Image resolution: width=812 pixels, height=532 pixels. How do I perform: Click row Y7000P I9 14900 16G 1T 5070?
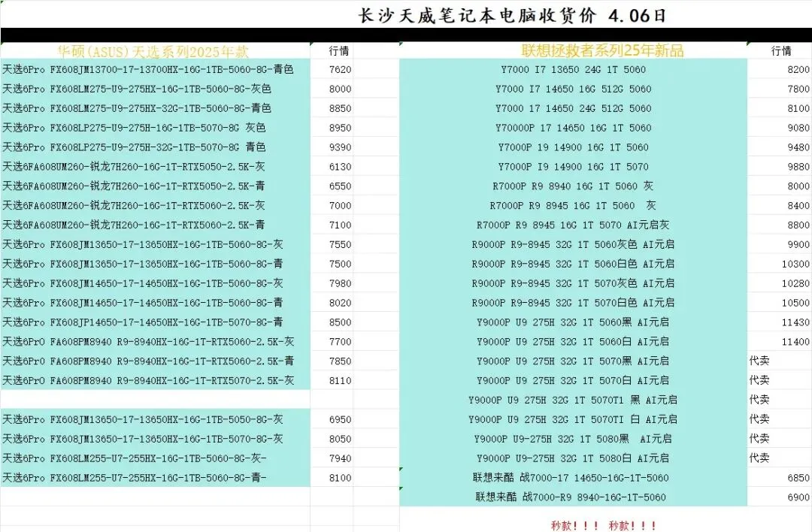tap(573, 167)
